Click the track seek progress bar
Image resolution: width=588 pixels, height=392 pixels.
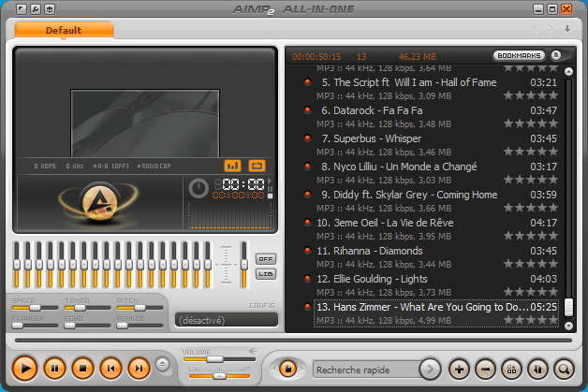click(x=293, y=341)
